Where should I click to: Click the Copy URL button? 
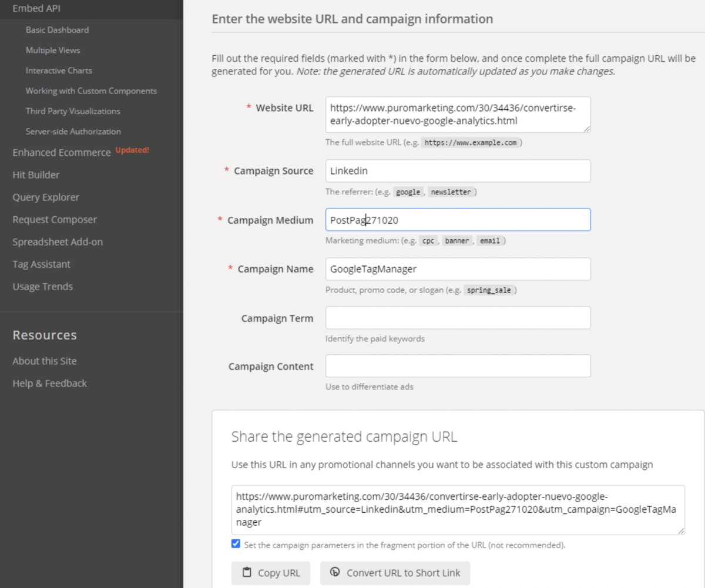[x=271, y=573]
